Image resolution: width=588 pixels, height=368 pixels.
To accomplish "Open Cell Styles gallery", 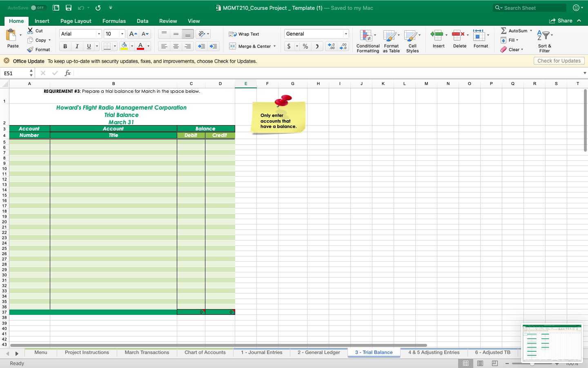I will [x=412, y=41].
